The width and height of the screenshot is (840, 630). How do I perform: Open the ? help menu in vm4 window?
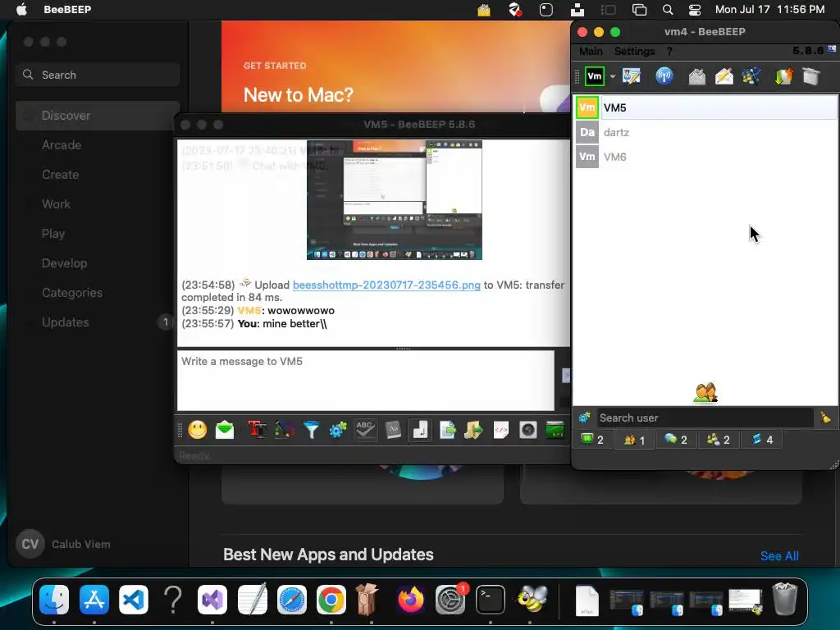coord(669,52)
